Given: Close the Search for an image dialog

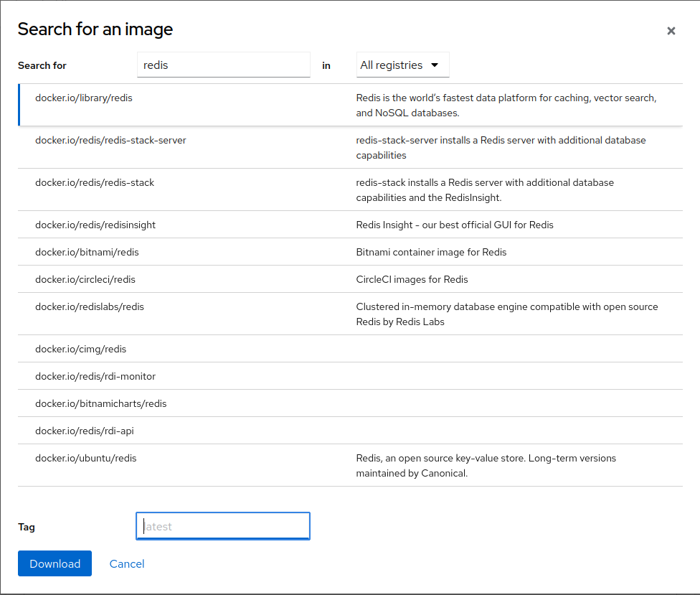Looking at the screenshot, I should point(671,31).
